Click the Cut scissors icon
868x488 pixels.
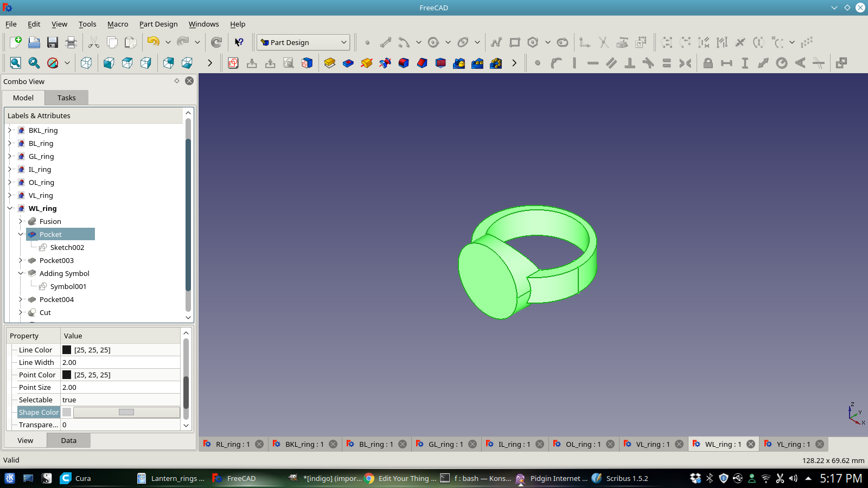coord(94,42)
